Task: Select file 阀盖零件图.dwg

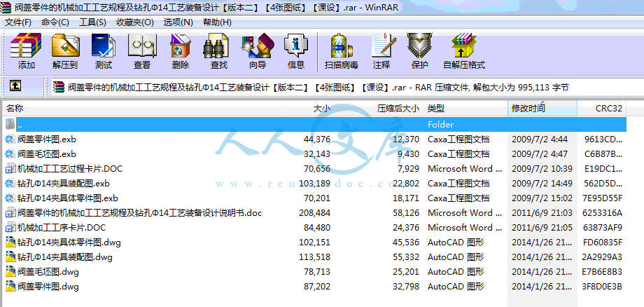Action: (48, 287)
